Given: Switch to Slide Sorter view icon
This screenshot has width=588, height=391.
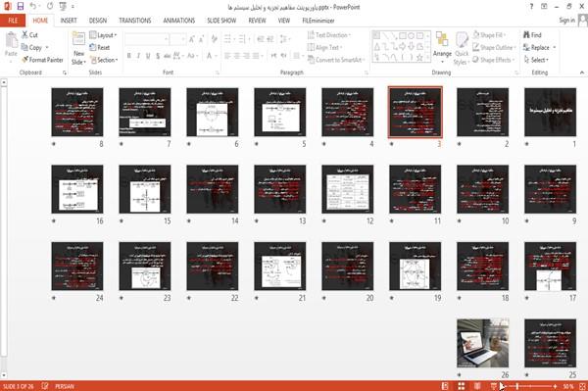Looking at the screenshot, I should click(462, 386).
